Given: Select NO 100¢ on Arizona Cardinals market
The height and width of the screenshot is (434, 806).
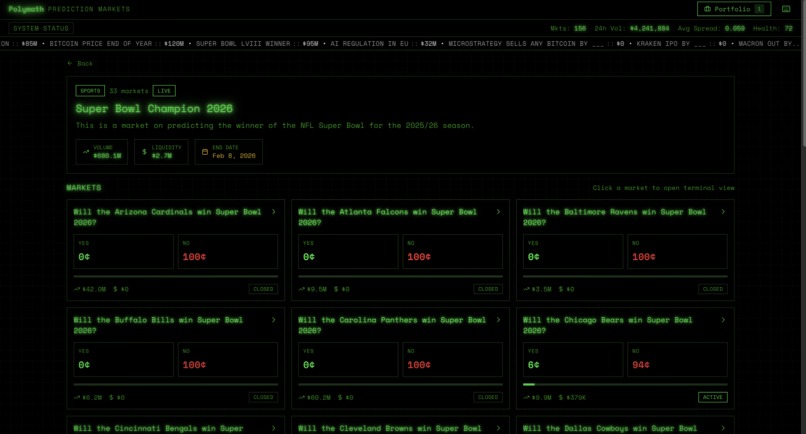Looking at the screenshot, I should point(228,251).
